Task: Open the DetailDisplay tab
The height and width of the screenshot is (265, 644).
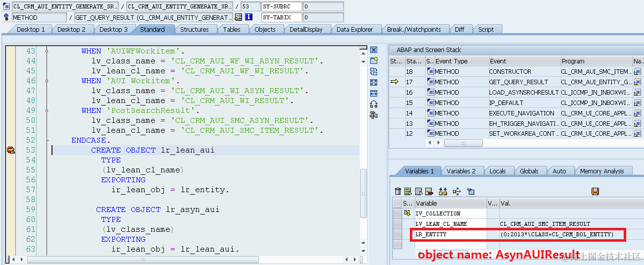Action: 306,29
